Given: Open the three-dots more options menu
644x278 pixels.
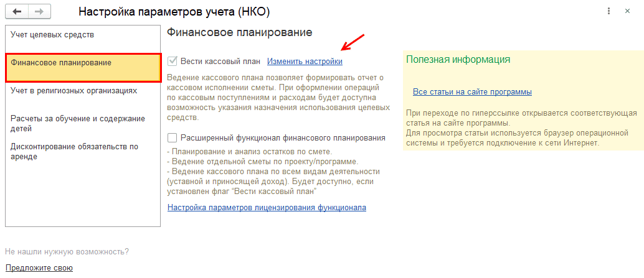Looking at the screenshot, I should click(x=608, y=12).
